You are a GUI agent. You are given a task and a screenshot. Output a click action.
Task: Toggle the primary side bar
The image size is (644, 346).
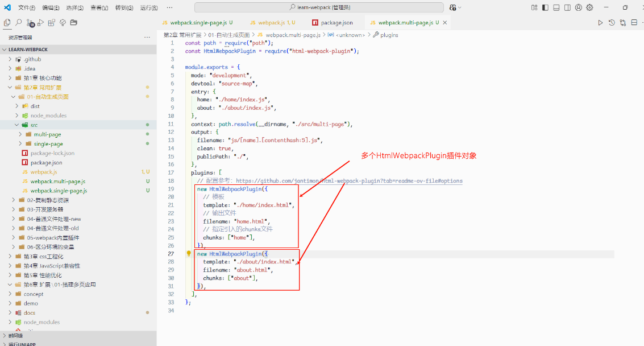tap(546, 7)
